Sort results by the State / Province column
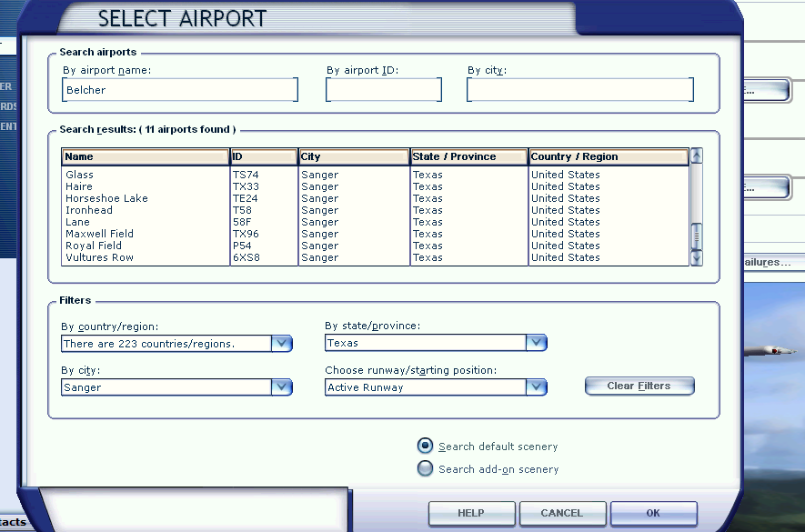805x532 pixels. 468,156
